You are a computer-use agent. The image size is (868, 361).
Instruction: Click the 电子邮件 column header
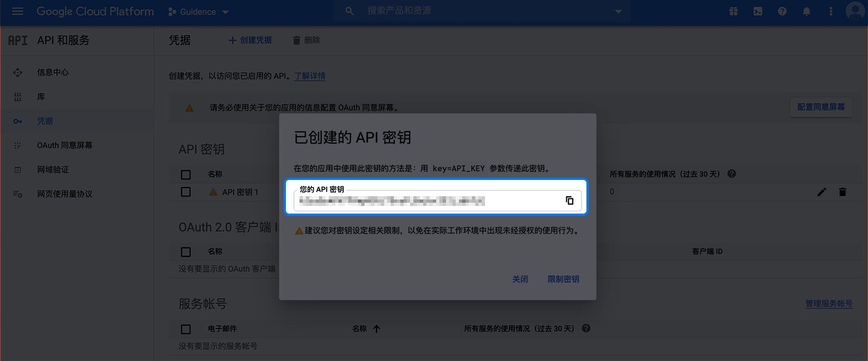pyautogui.click(x=222, y=329)
